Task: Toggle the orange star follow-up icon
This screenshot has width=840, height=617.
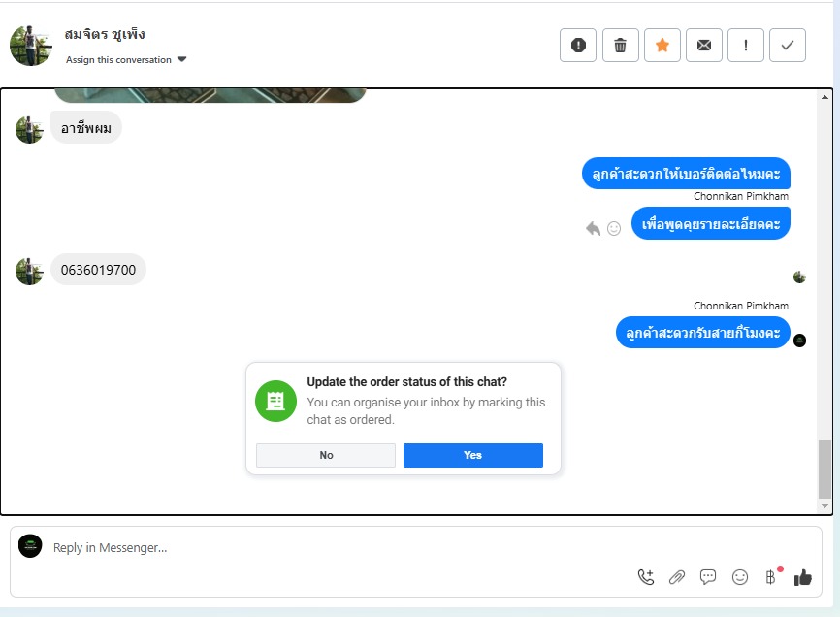Action: (662, 45)
